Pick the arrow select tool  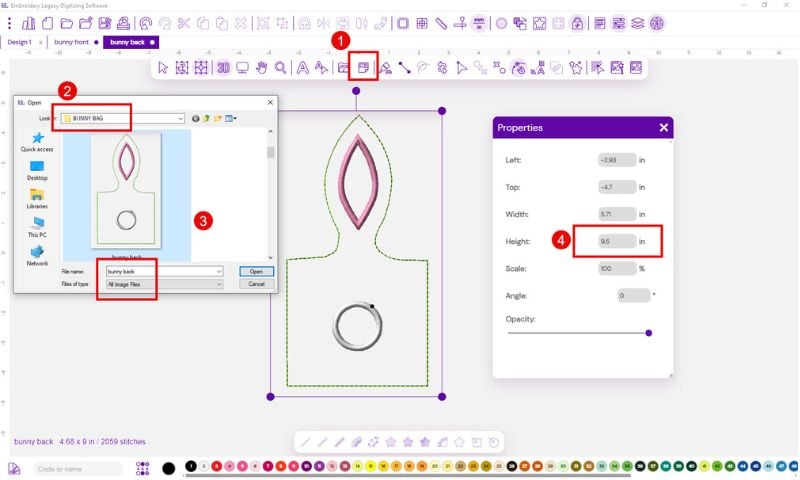point(163,68)
